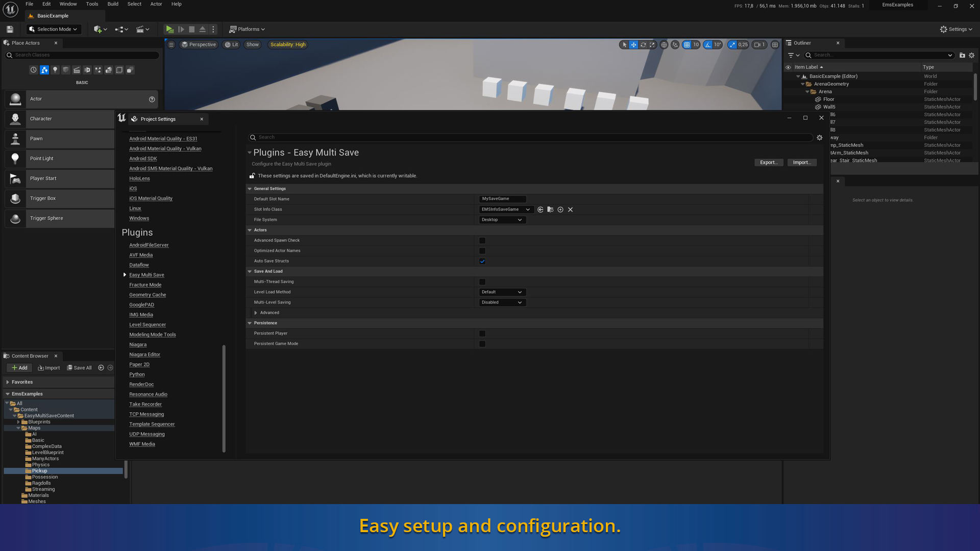Select the rotate transform tool in viewport
This screenshot has width=980, height=551.
(643, 45)
